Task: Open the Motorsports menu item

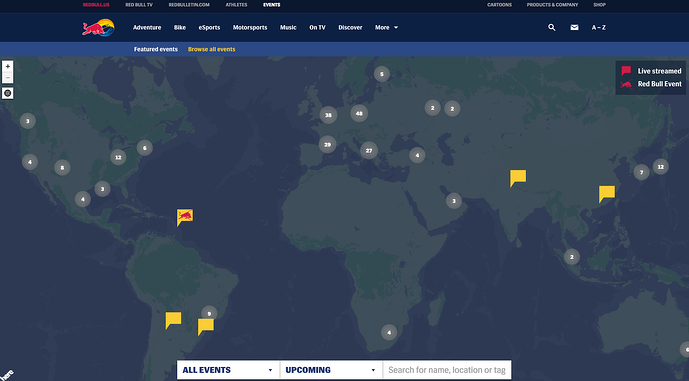Action: tap(250, 27)
